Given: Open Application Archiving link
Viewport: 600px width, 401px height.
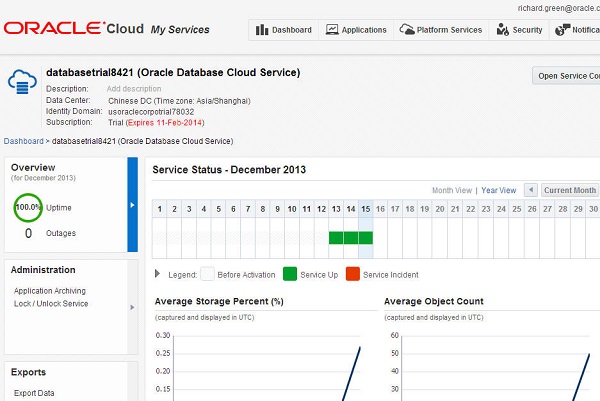Looking at the screenshot, I should tap(50, 291).
